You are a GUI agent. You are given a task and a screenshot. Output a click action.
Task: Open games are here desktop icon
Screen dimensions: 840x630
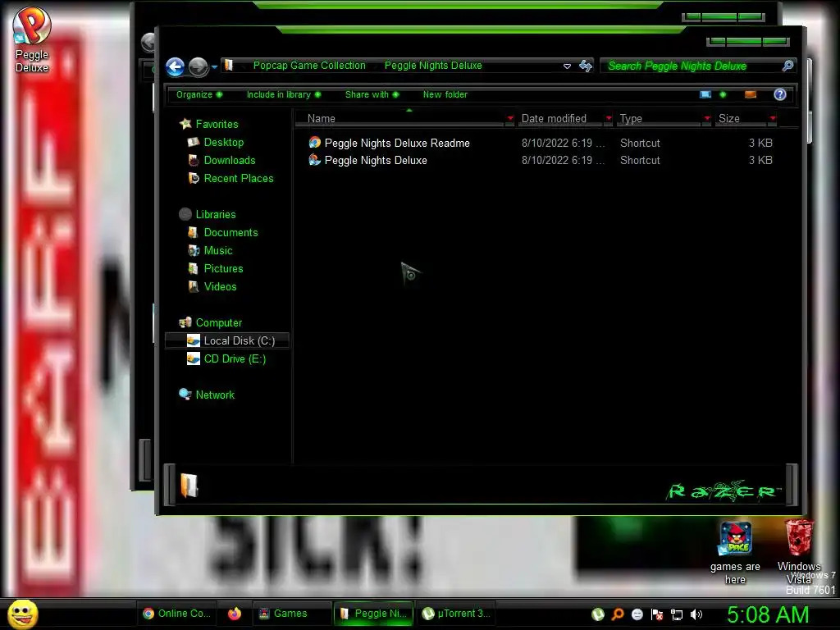point(735,553)
